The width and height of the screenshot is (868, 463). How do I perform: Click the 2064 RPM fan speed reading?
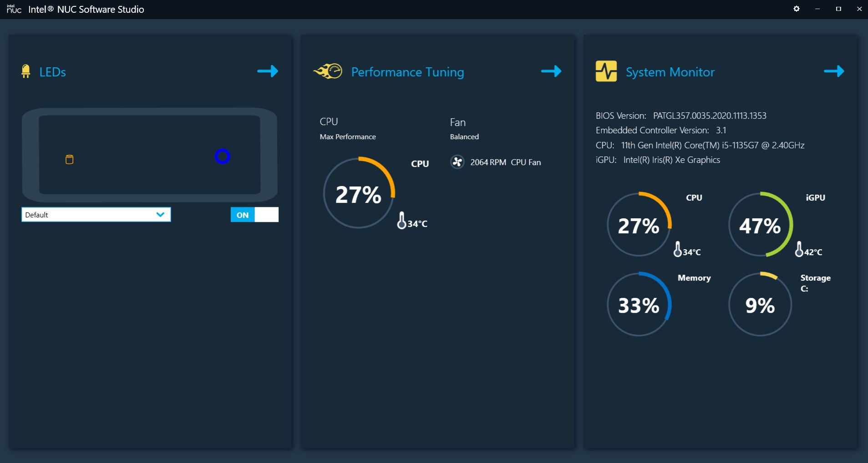[488, 162]
